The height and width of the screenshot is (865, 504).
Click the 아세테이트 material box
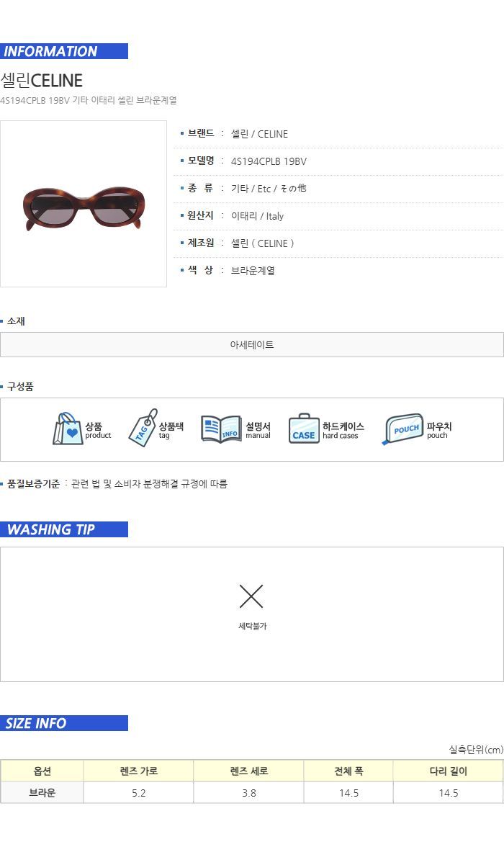pos(252,344)
